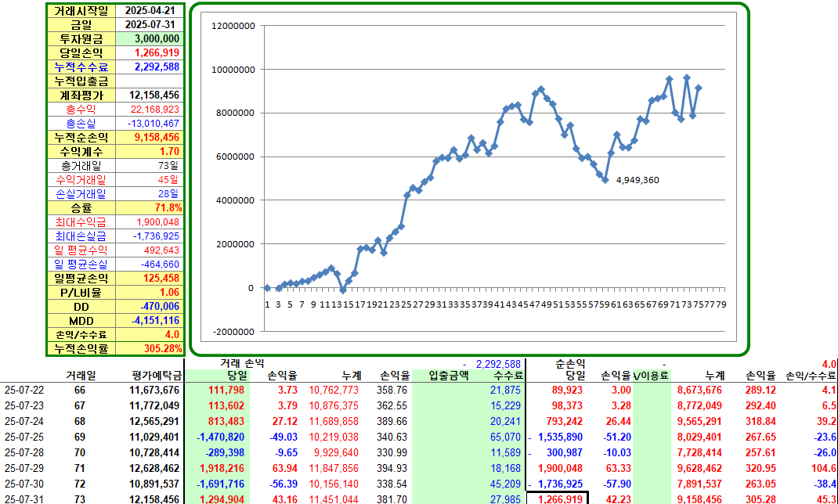This screenshot has width=838, height=504.
Task: Select the 입출금액 column header
Action: (x=449, y=376)
